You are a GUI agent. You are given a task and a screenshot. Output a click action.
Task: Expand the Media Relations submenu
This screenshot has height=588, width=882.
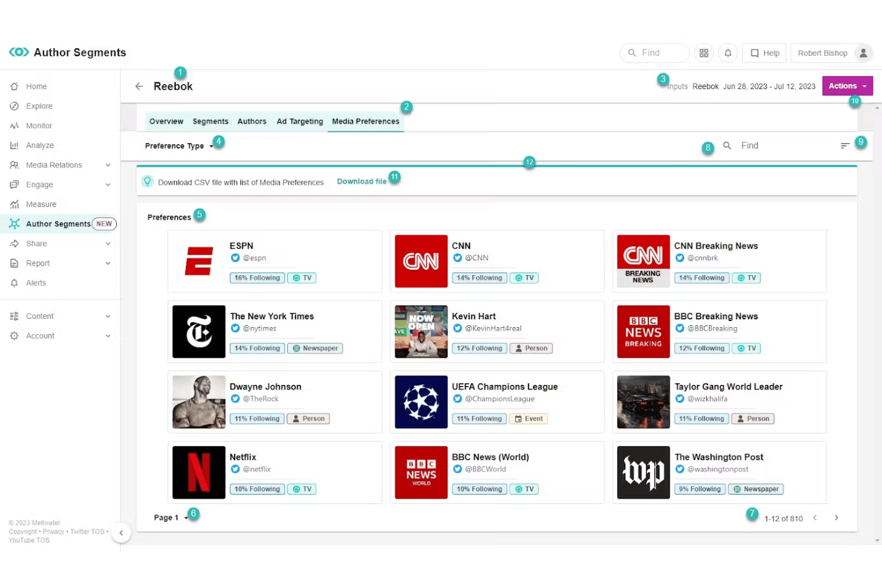[x=108, y=165]
